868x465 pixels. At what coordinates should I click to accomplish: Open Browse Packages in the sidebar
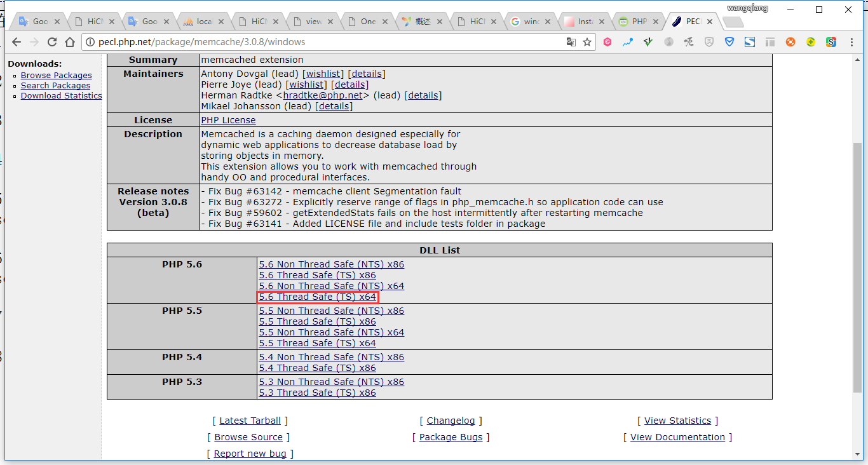56,75
